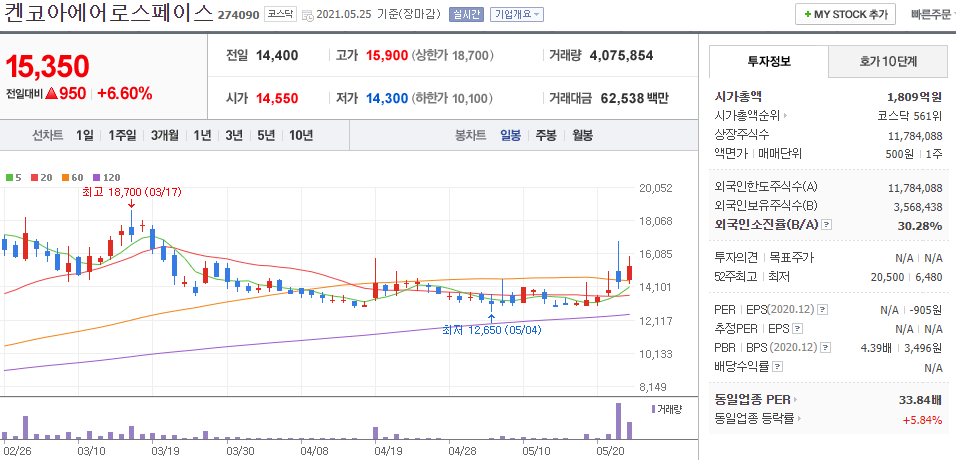956x460 pixels.
Task: Click red 20-day moving average legend
Action: [40, 178]
